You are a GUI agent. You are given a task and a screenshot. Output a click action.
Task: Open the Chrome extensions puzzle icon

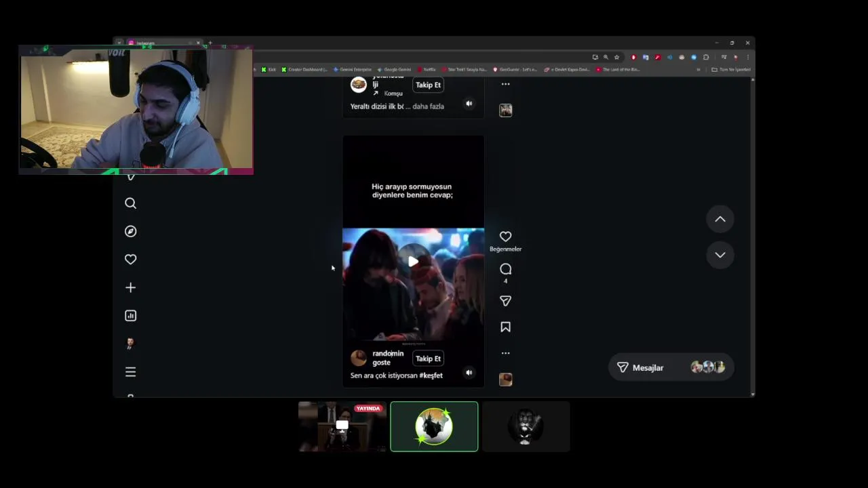click(x=706, y=57)
